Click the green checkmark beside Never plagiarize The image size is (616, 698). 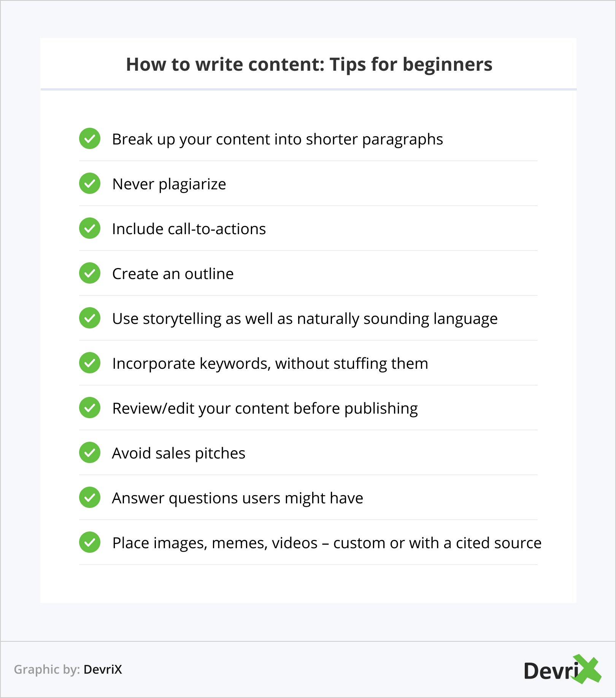point(90,184)
